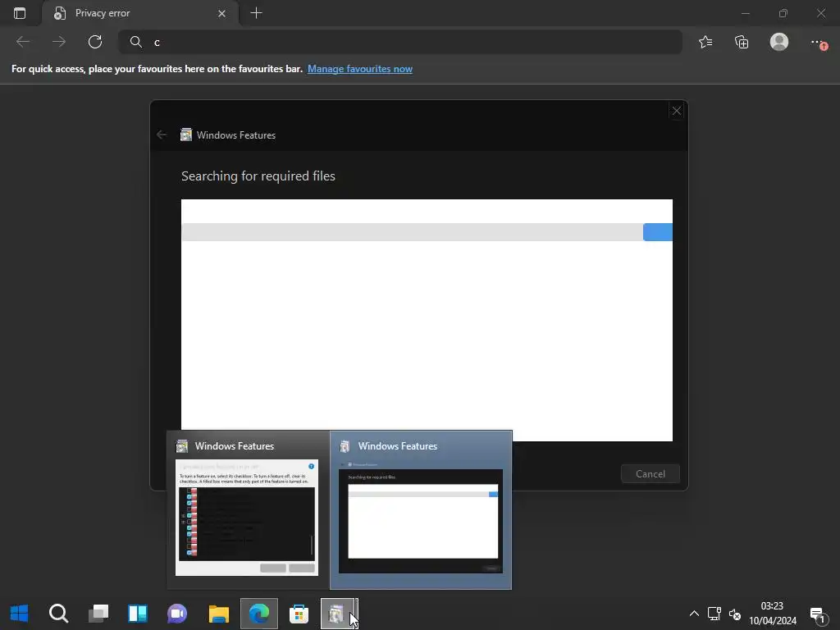Screen dimensions: 840x630
Task: Switch to Microsoft Edge on taskbar
Action: pos(258,614)
